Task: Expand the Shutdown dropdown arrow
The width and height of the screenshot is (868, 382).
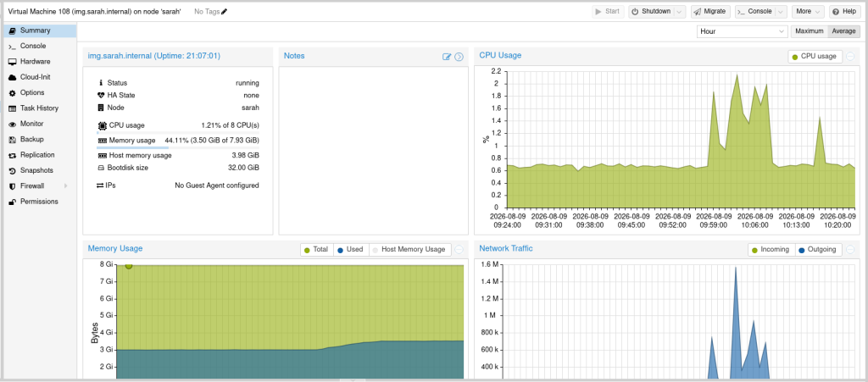Action: tap(681, 12)
